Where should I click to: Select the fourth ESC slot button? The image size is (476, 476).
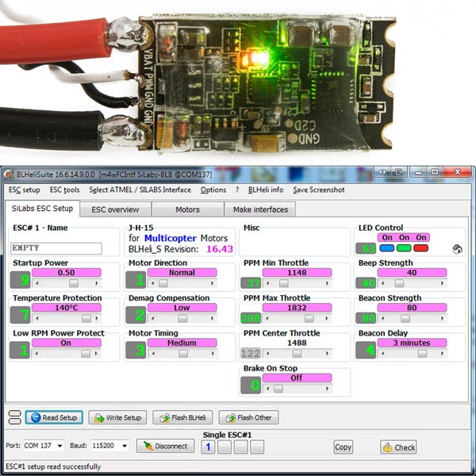[x=257, y=447]
